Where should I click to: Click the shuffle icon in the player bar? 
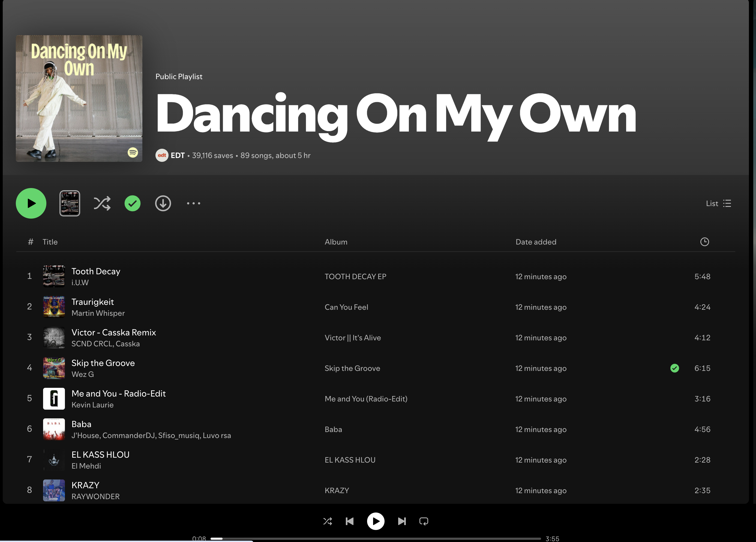click(x=328, y=521)
